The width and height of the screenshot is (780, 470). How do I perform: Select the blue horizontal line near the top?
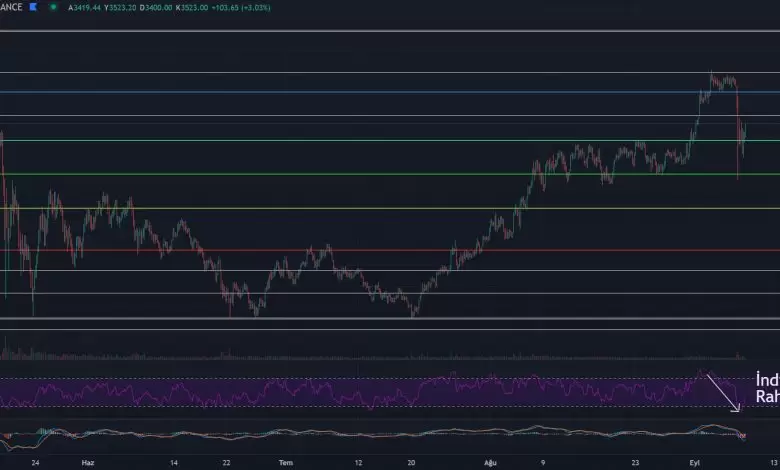(390, 92)
